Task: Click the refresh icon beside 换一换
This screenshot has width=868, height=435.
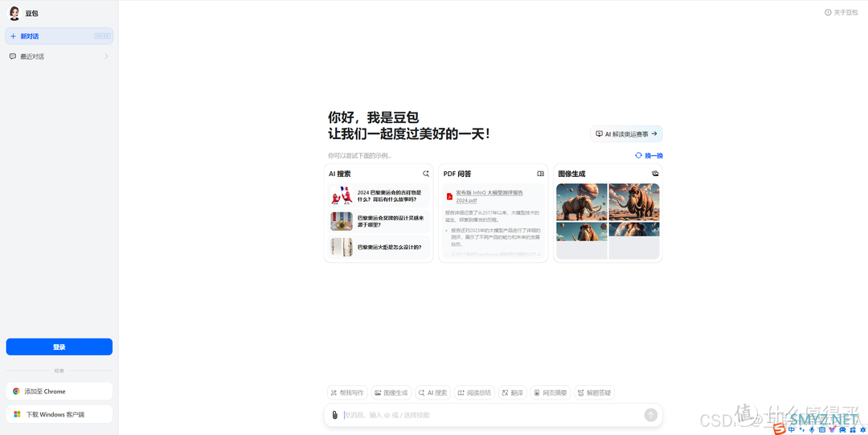Action: 638,156
